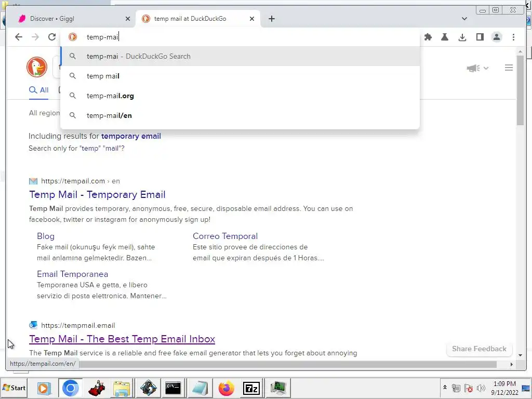532x399 pixels.
Task: Click the scroll down arrow of page
Action: click(520, 355)
